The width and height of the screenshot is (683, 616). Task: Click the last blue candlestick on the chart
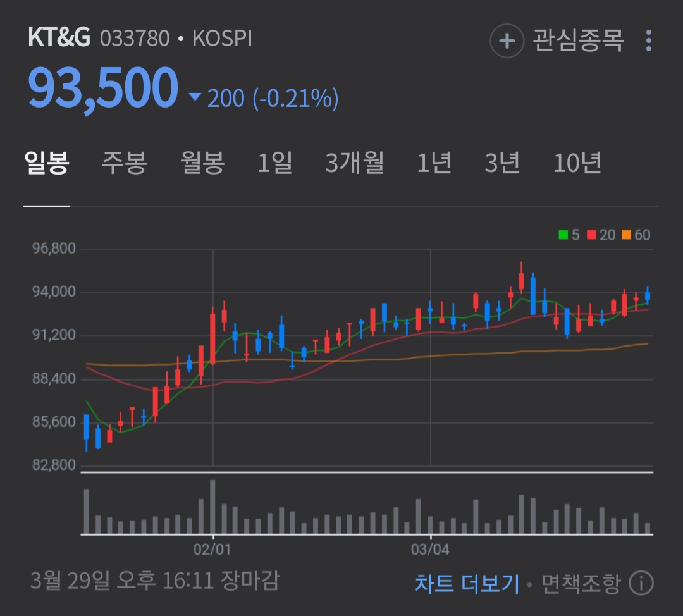(x=648, y=296)
